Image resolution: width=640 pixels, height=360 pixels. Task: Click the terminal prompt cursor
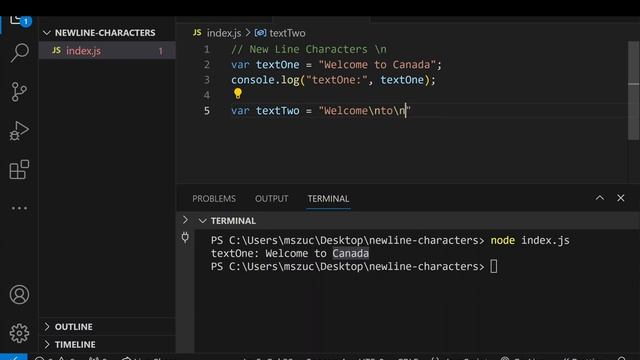(494, 267)
